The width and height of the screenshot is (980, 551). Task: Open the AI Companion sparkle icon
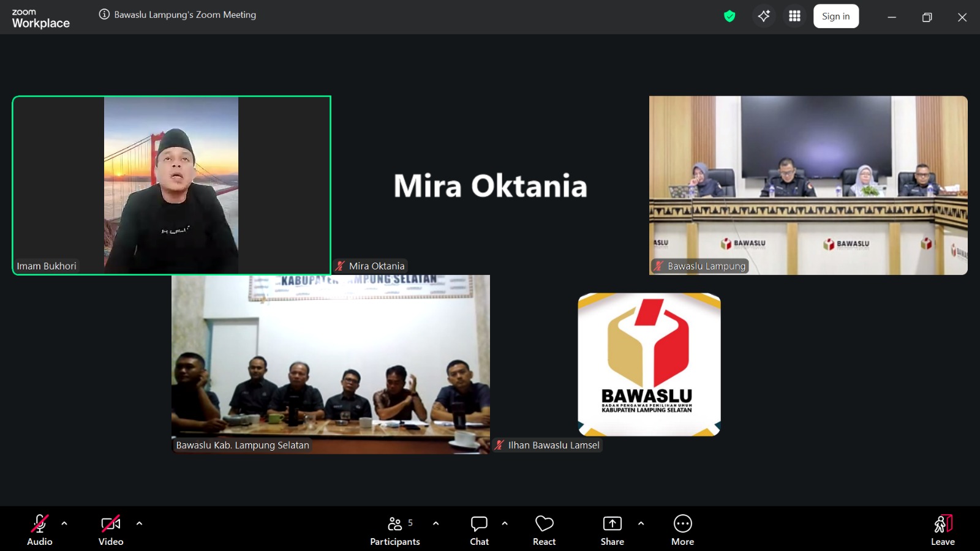(x=764, y=17)
